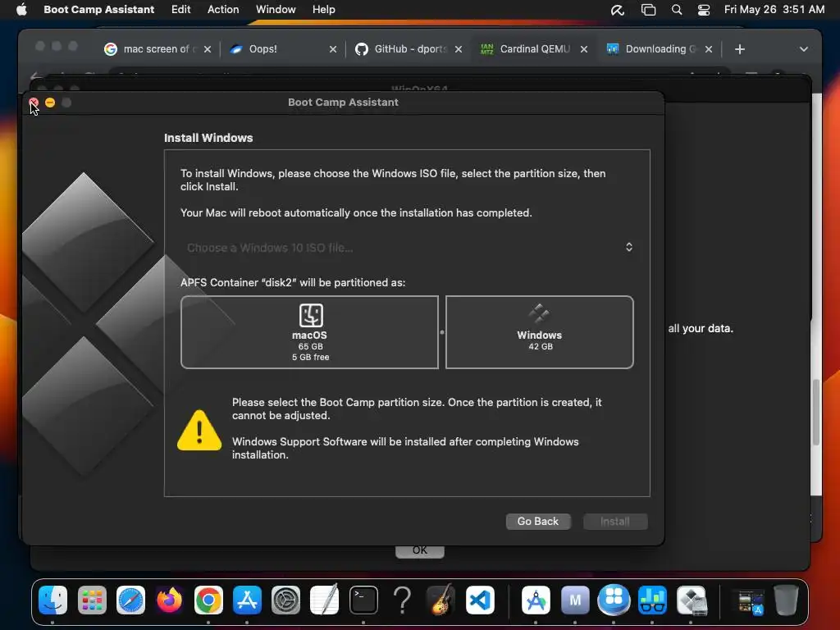This screenshot has height=630, width=840.
Task: Close the Downloading tab
Action: (x=709, y=49)
